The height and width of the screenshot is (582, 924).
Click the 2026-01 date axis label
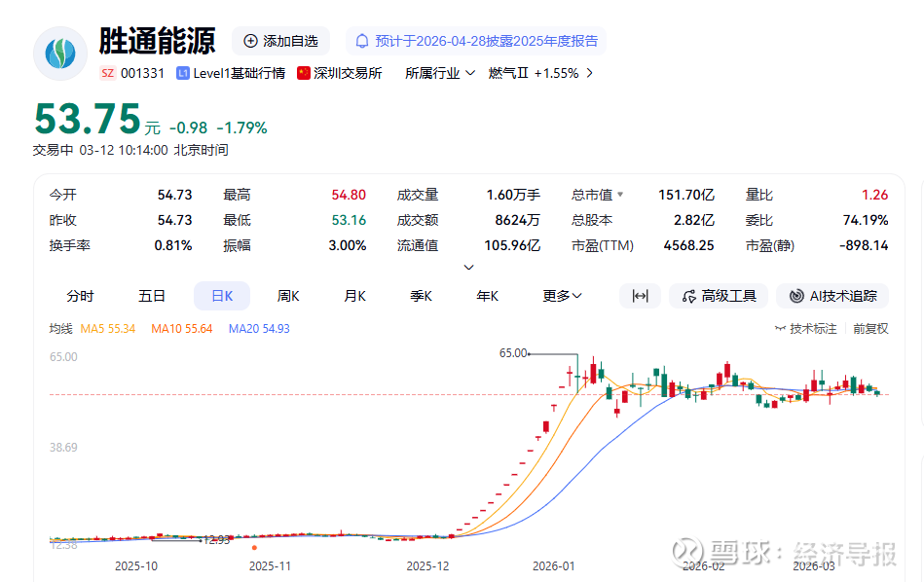553,566
